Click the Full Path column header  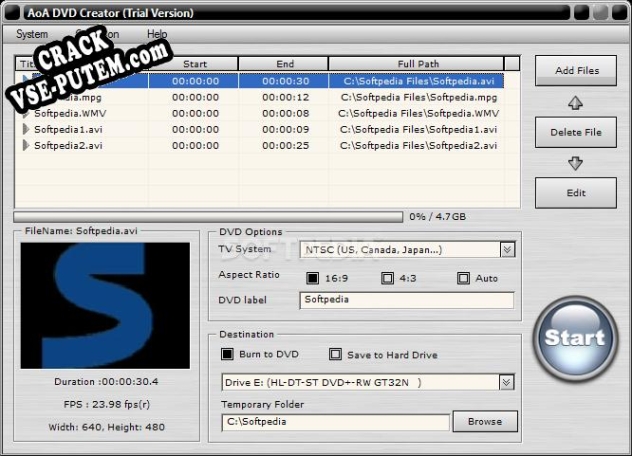coord(416,64)
